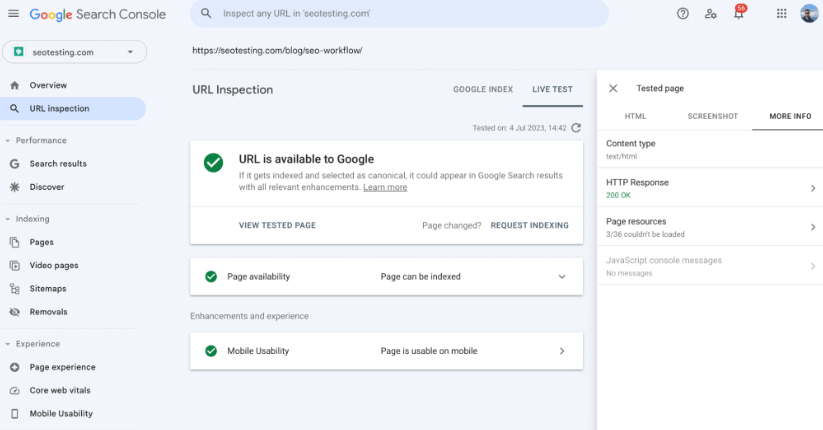Click the Request Indexing button
Viewport: 823px width, 430px height.
[529, 225]
